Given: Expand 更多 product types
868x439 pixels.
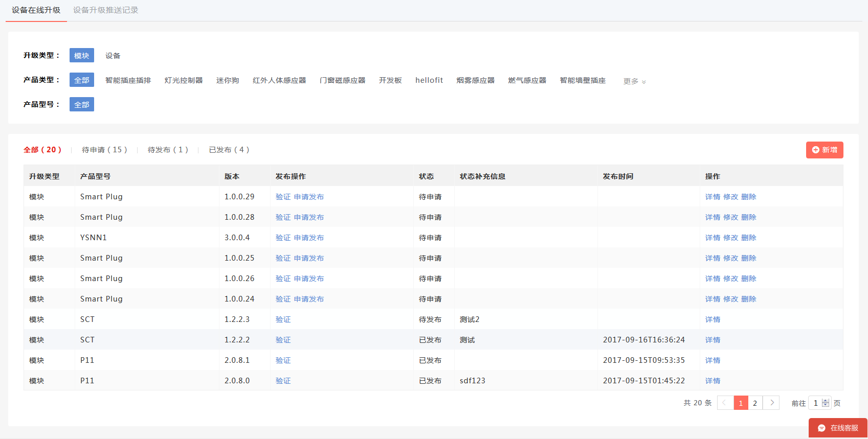Looking at the screenshot, I should click(634, 81).
